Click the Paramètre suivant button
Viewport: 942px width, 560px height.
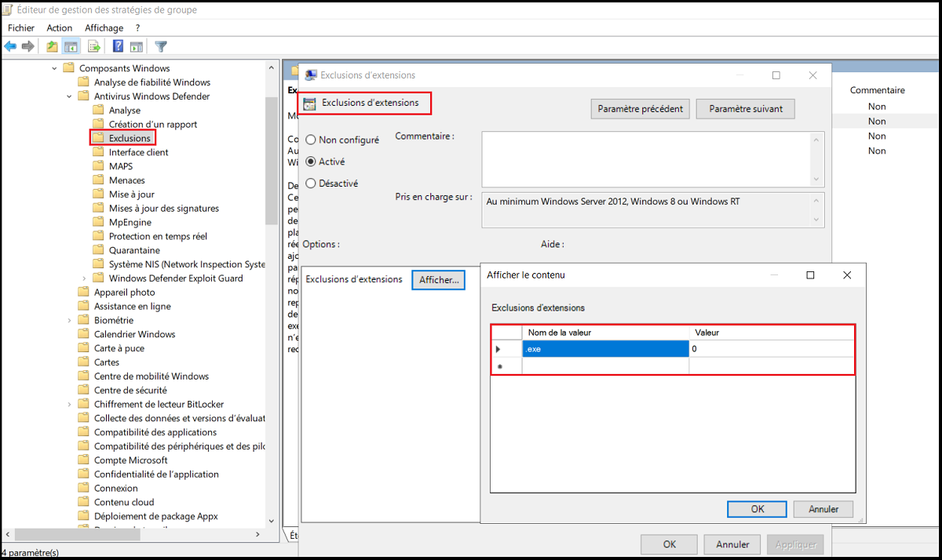pos(745,109)
